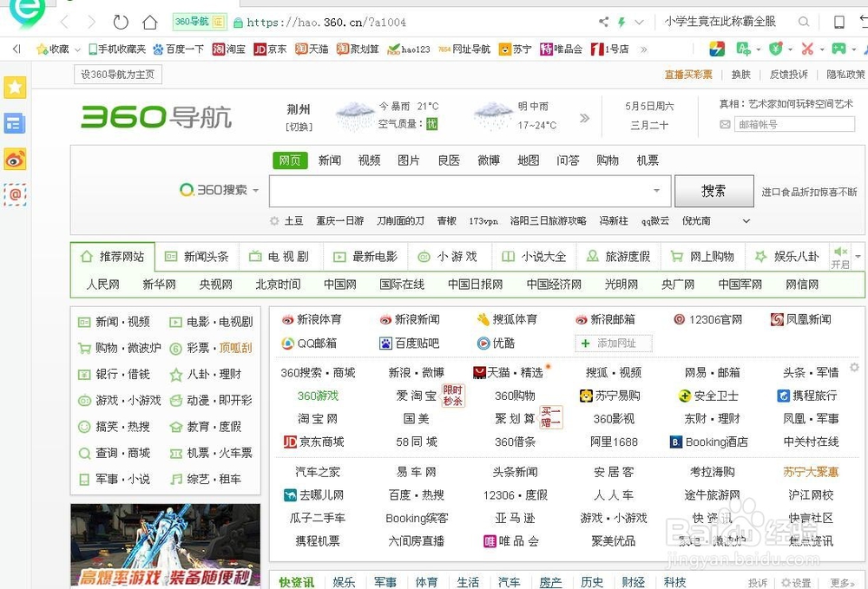
Task: Open the 优酷 quick link
Action: [496, 344]
